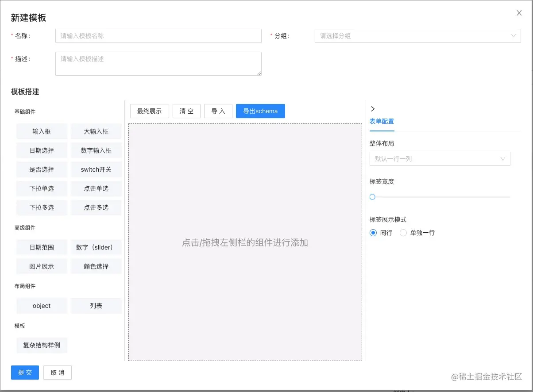Focus the 名称 input field
Viewport: 533px width, 392px height.
(158, 36)
